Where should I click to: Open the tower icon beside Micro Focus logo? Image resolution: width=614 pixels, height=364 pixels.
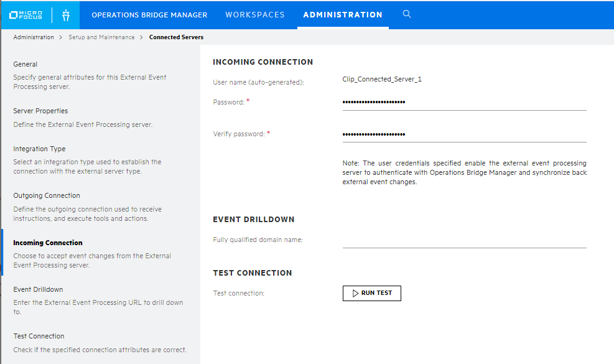click(66, 16)
